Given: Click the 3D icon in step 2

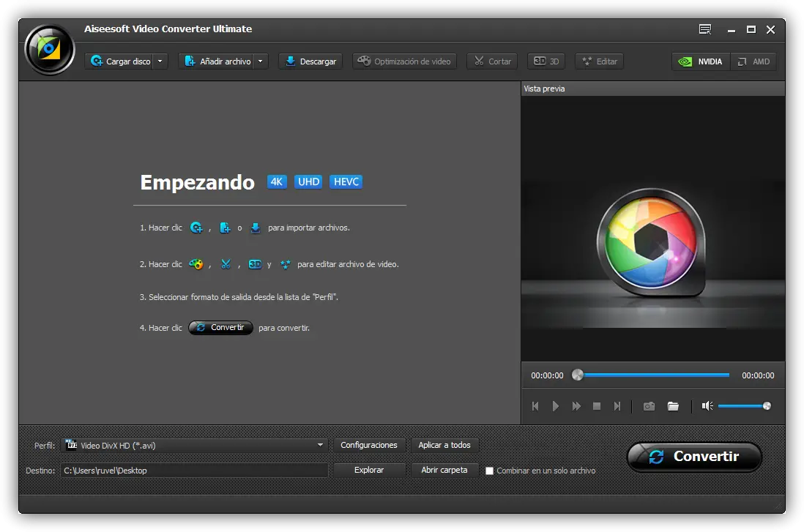Looking at the screenshot, I should coord(255,264).
